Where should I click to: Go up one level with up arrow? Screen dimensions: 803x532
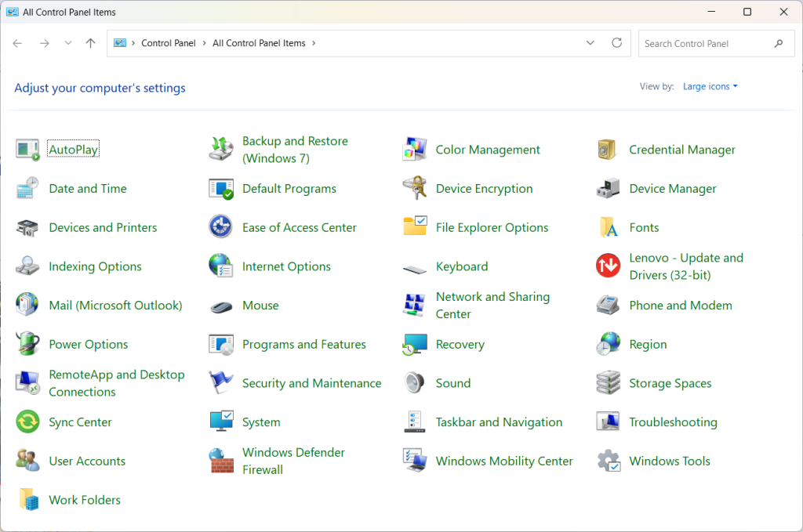pos(91,43)
